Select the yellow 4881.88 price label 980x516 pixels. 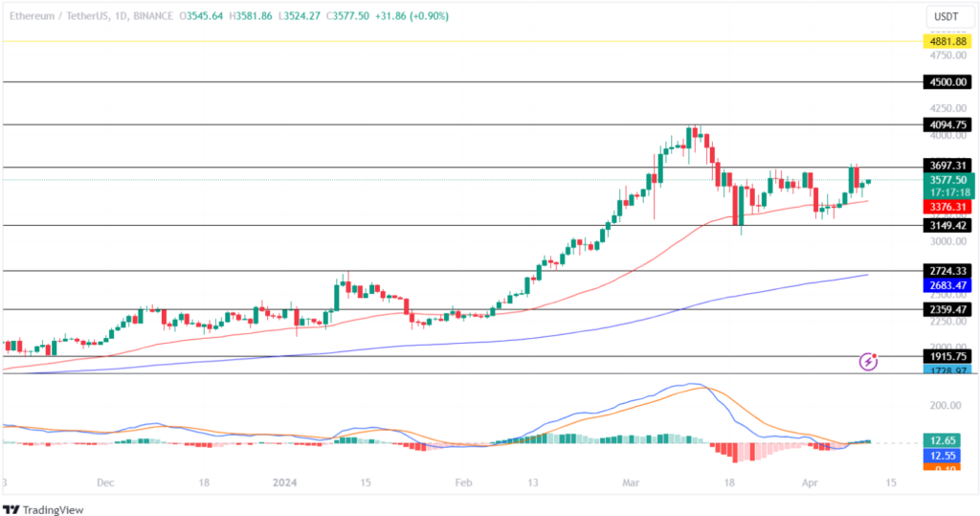coord(947,41)
